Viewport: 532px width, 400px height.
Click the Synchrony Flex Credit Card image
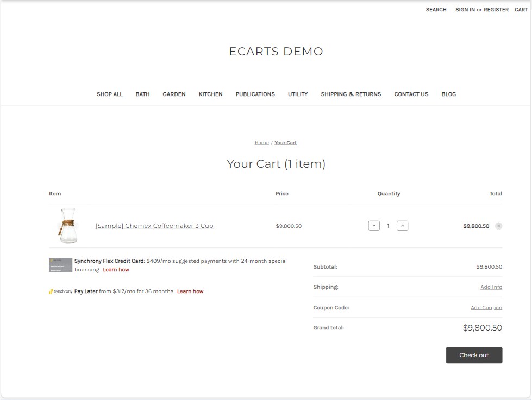pos(60,265)
